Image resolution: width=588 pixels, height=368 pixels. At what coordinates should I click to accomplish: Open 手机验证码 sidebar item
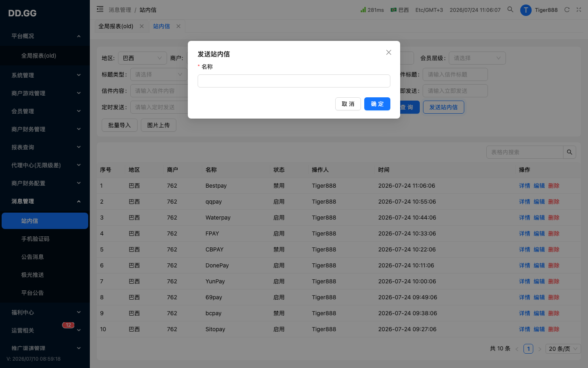pyautogui.click(x=45, y=239)
